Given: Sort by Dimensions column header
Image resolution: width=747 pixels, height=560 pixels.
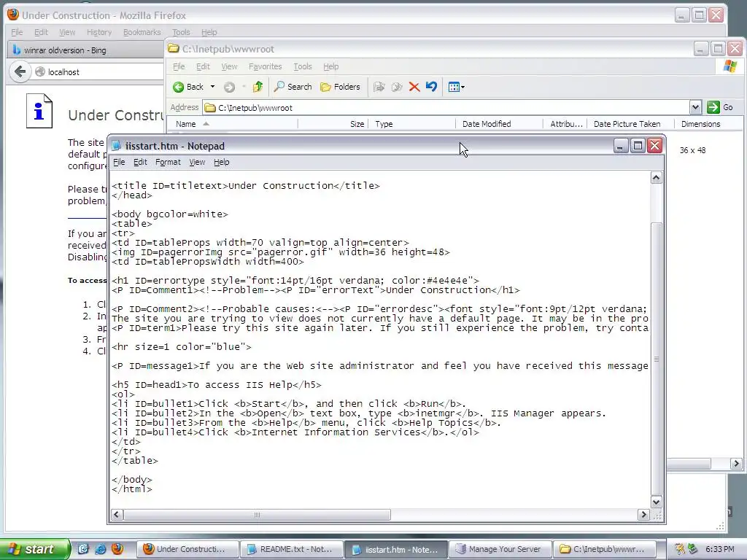Looking at the screenshot, I should point(708,124).
